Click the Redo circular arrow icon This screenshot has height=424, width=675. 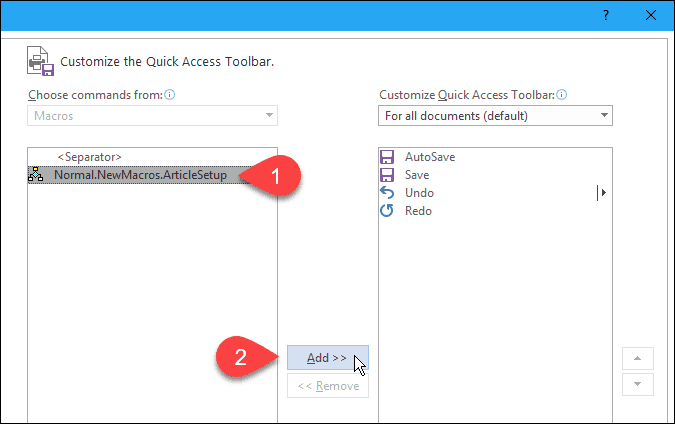click(387, 211)
